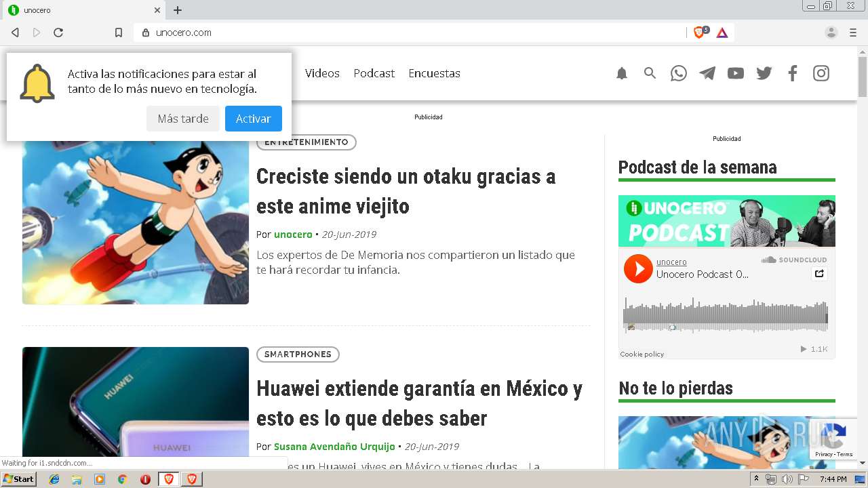
Task: Go forward to the next page
Action: pos(37,33)
